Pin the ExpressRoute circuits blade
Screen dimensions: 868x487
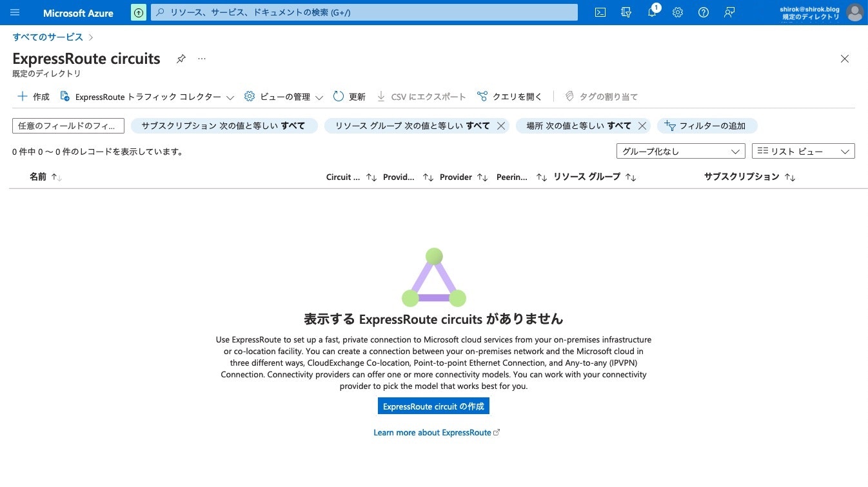(181, 59)
